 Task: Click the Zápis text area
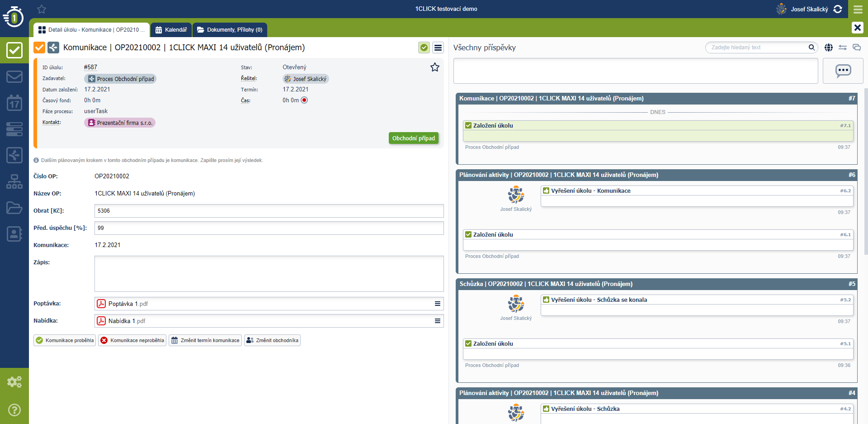(x=269, y=274)
